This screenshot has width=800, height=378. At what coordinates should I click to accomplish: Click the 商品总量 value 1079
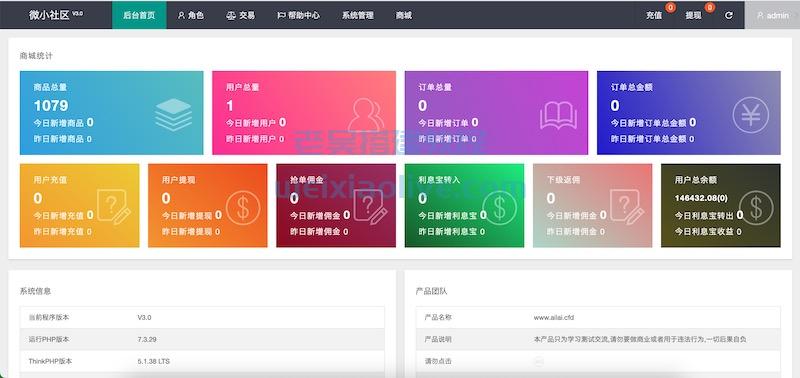[x=51, y=106]
